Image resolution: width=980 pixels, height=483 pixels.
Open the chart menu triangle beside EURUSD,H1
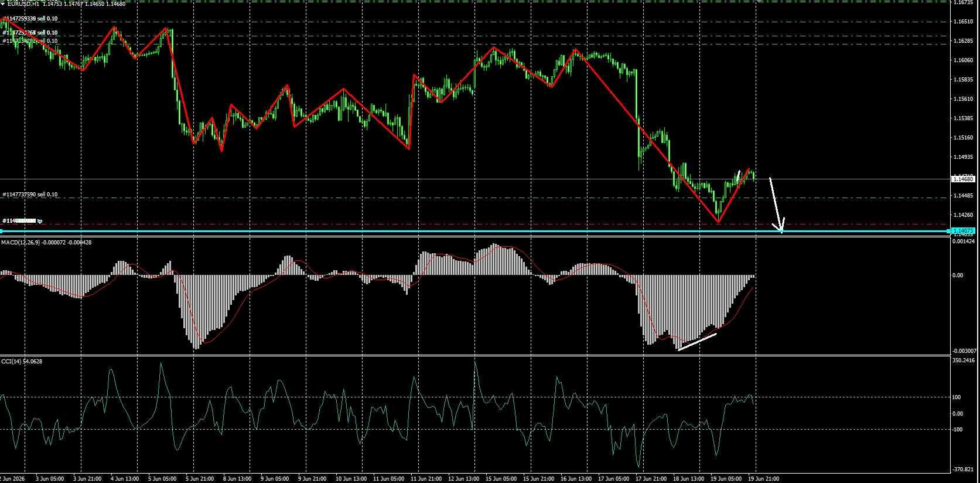3,4
